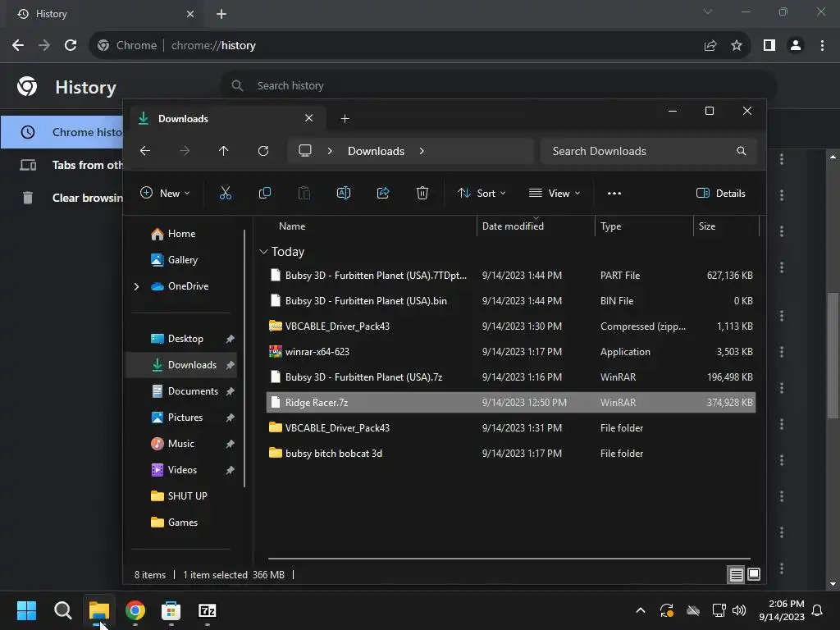Select Bubsy 3D - Furbitten Planet (USA).bin
This screenshot has height=630, width=840.
[511, 301]
